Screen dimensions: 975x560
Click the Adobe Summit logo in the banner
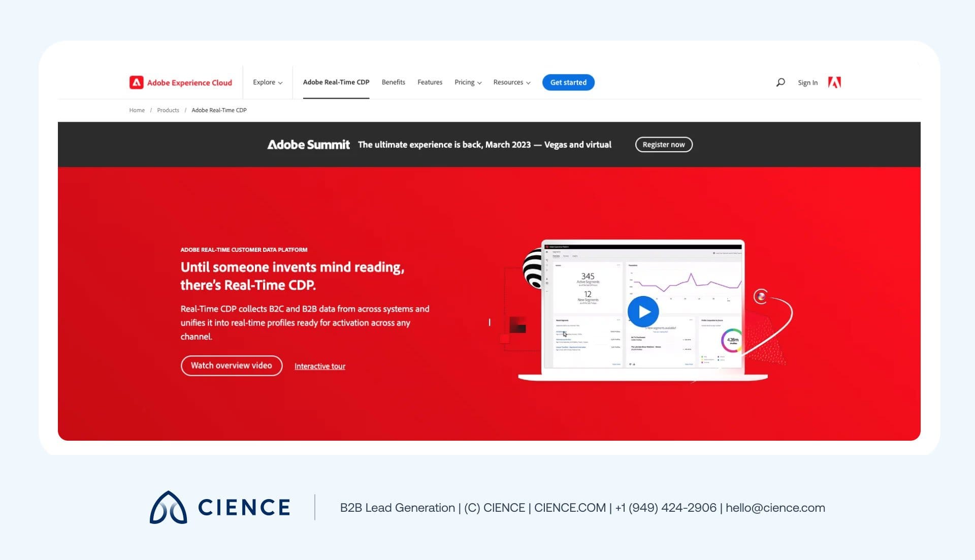click(309, 144)
